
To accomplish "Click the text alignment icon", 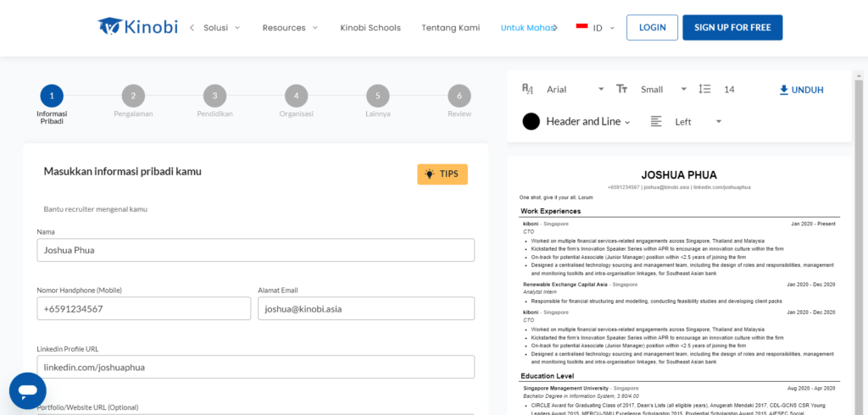I will [x=656, y=121].
